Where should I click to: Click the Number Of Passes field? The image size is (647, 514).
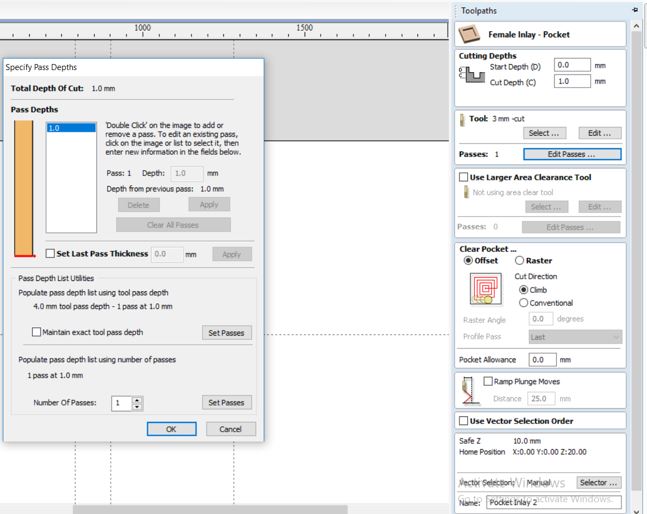[x=121, y=403]
